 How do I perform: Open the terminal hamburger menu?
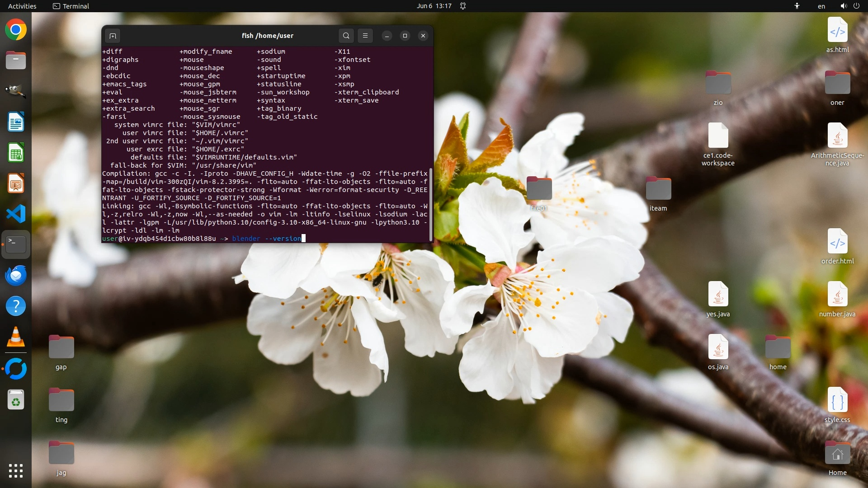click(x=365, y=36)
